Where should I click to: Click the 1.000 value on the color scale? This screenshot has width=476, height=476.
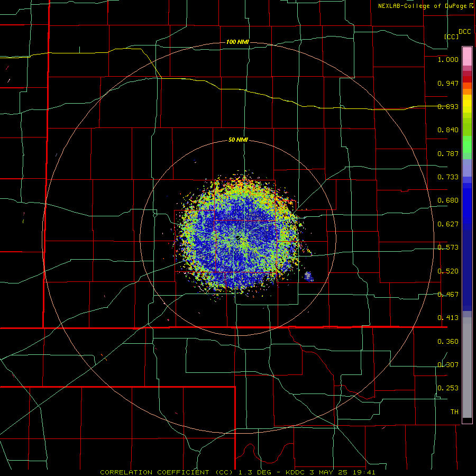[448, 59]
